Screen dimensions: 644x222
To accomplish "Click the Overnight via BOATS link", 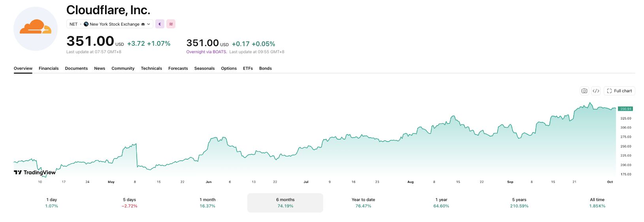I will [x=207, y=52].
